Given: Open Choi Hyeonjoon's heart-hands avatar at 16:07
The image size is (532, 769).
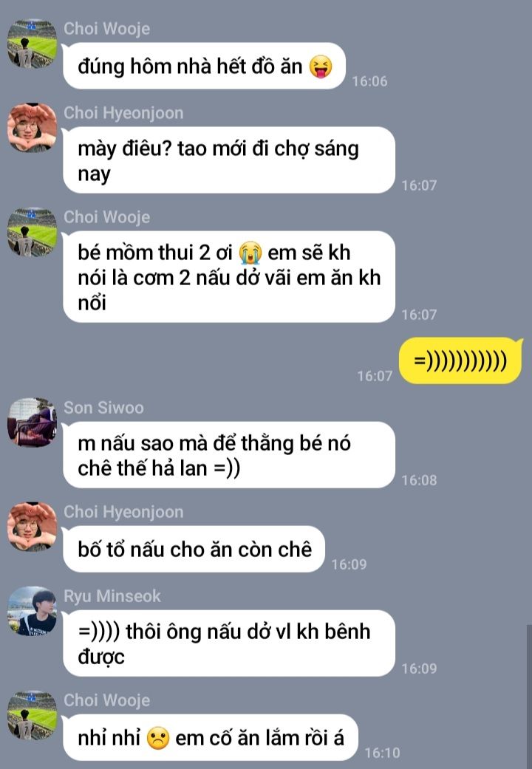Looking at the screenshot, I should 32,128.
